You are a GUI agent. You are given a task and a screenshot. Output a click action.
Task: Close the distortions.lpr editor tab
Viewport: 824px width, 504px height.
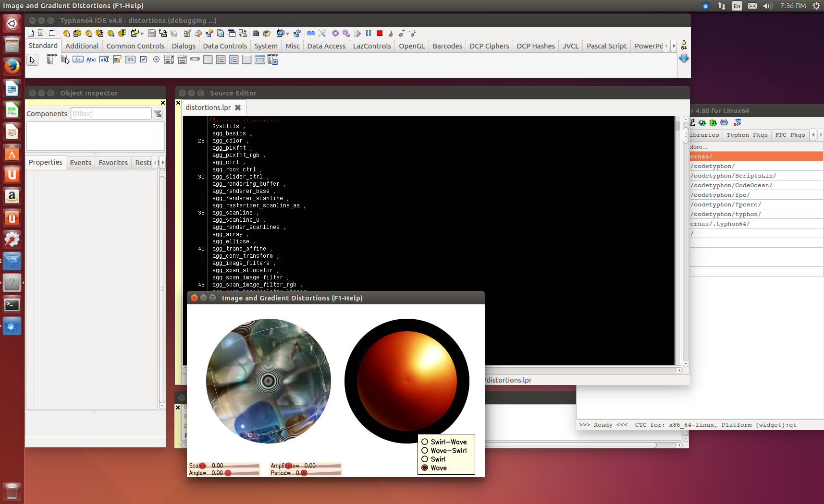pyautogui.click(x=238, y=108)
